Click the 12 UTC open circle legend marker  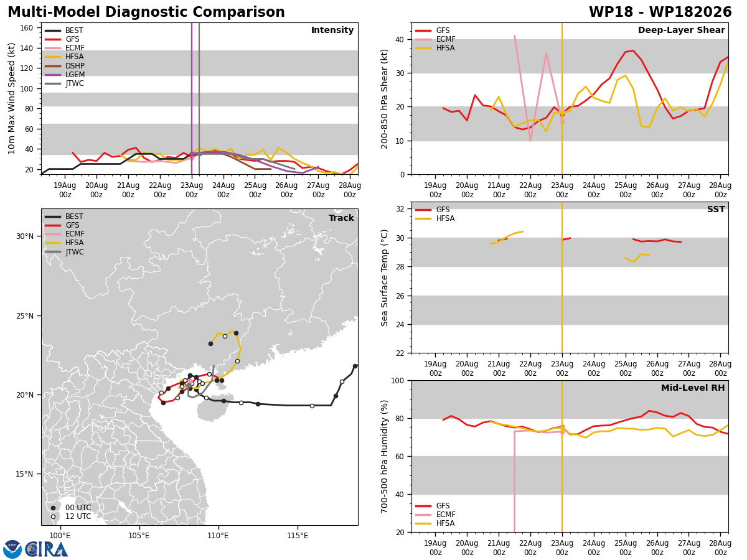(x=53, y=516)
